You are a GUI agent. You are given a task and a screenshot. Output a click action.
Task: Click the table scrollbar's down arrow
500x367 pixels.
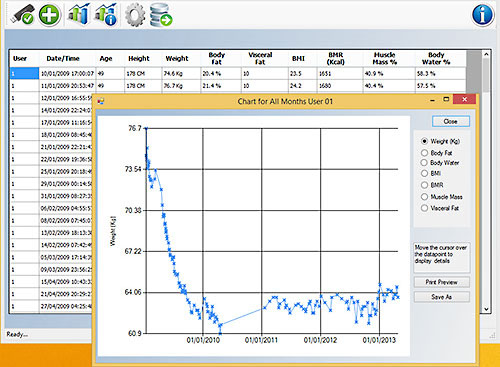[x=486, y=309]
